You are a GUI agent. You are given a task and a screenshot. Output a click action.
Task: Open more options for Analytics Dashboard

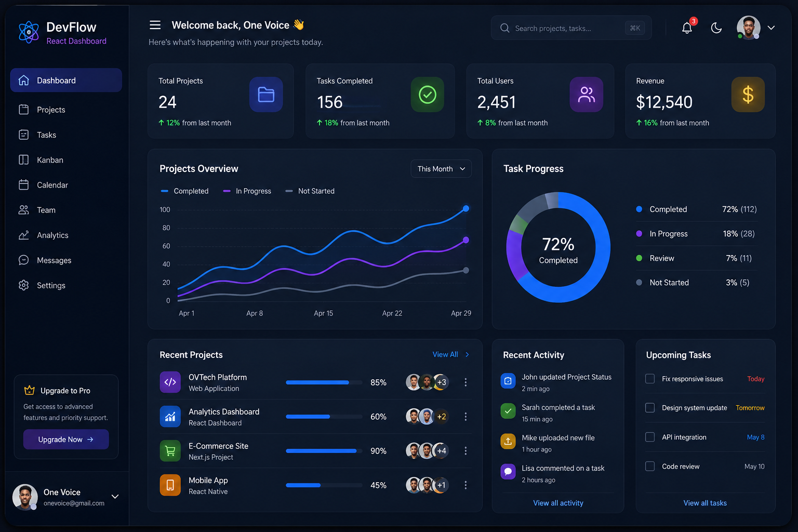[x=465, y=417]
